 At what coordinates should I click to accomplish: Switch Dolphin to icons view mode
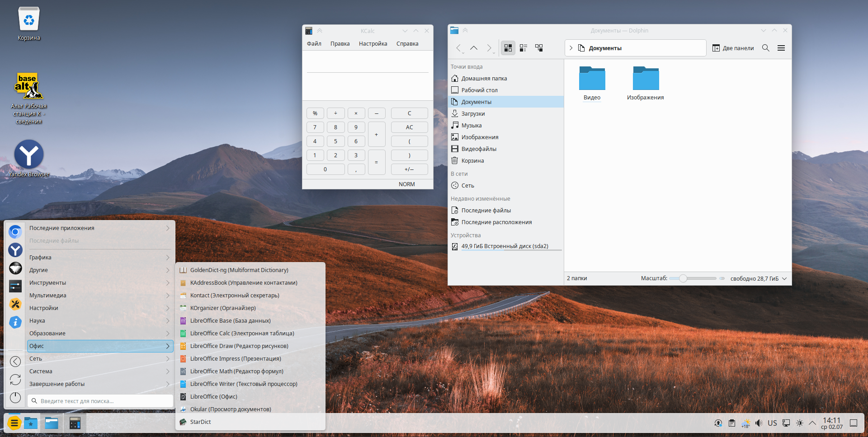coord(508,48)
